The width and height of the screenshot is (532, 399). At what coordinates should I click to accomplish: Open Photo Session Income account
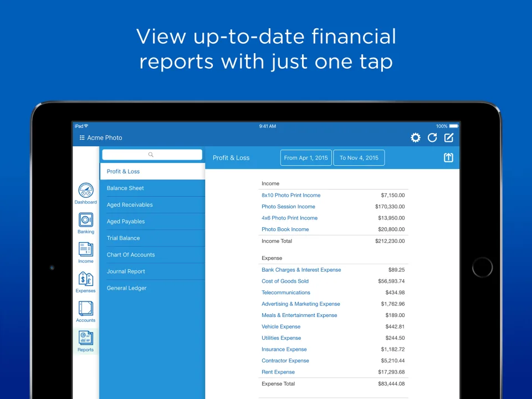click(x=288, y=206)
